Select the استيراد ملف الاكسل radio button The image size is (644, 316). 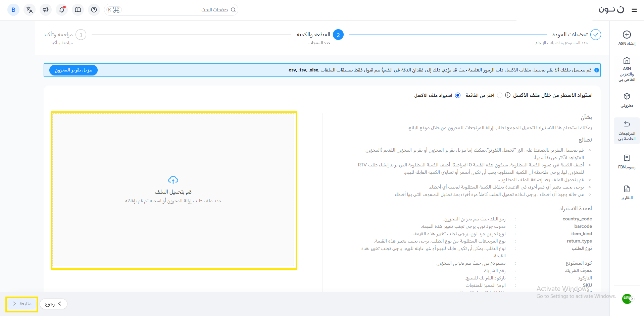(458, 95)
